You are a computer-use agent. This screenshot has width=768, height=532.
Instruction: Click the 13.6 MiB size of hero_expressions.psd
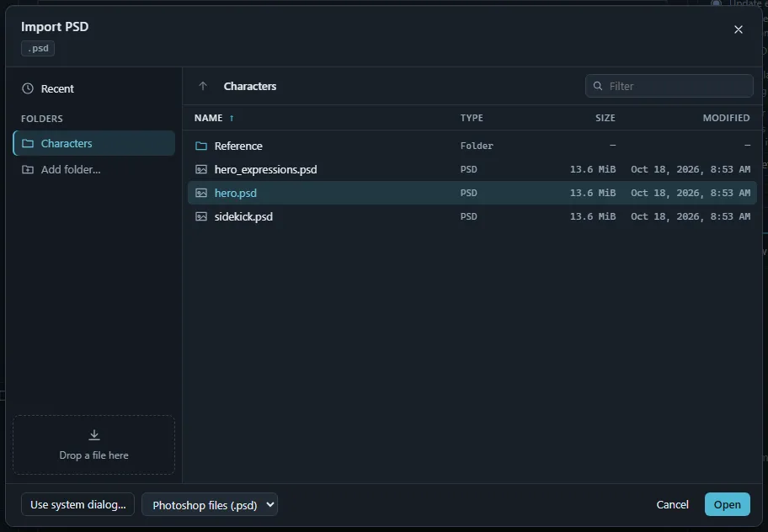coord(593,169)
